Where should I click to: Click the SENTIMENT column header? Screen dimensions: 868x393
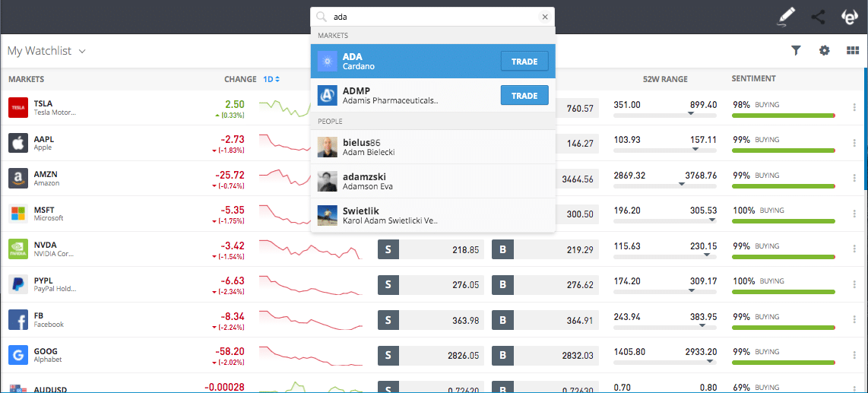pos(753,79)
